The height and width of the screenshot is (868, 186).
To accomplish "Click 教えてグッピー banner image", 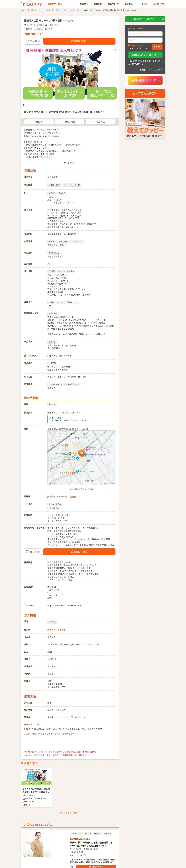I will 145,120.
